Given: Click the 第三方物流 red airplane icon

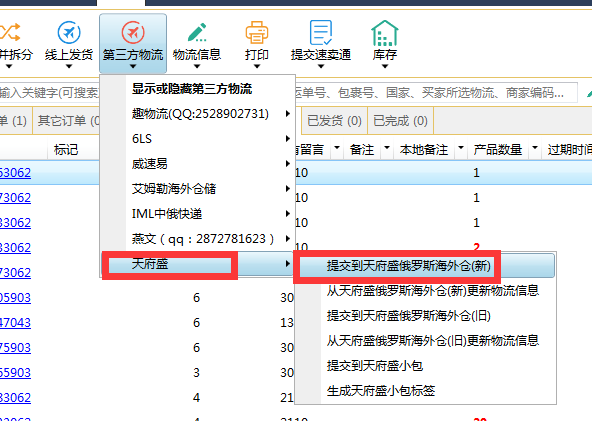Looking at the screenshot, I should pyautogui.click(x=133, y=32).
